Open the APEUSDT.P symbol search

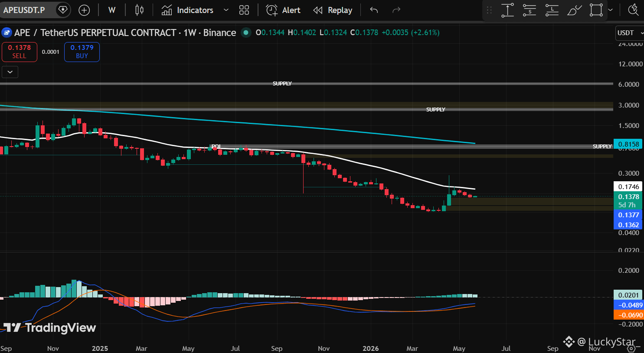pos(24,10)
